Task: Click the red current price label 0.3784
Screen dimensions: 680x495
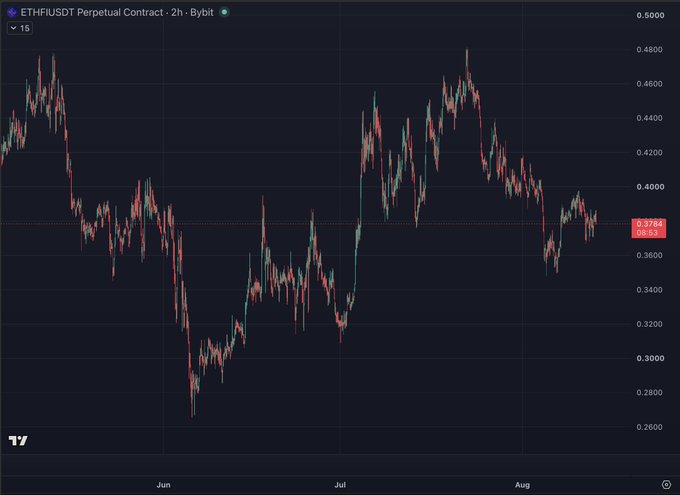Action: click(x=649, y=228)
